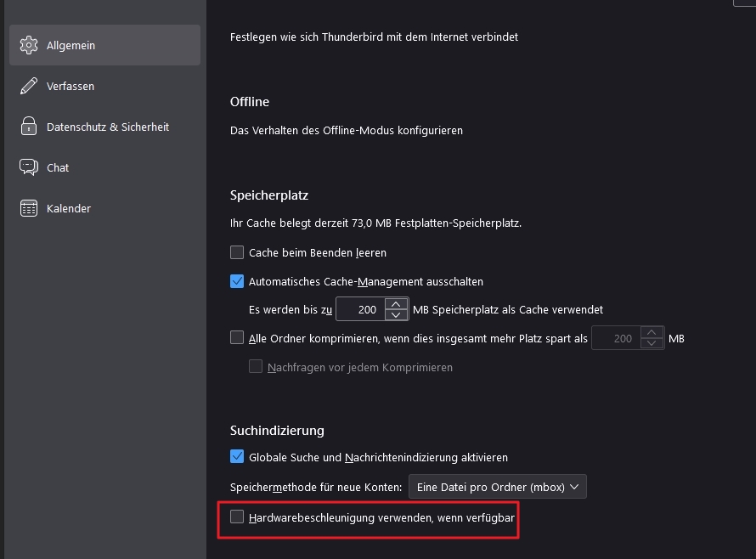
Task: Disable Globale Suche und Nachrichtenindizierung
Action: [x=237, y=457]
